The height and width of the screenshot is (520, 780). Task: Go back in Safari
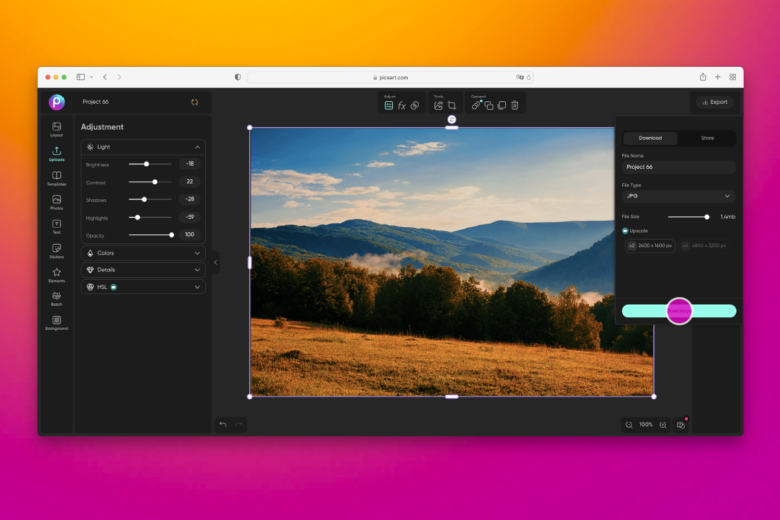coord(105,77)
